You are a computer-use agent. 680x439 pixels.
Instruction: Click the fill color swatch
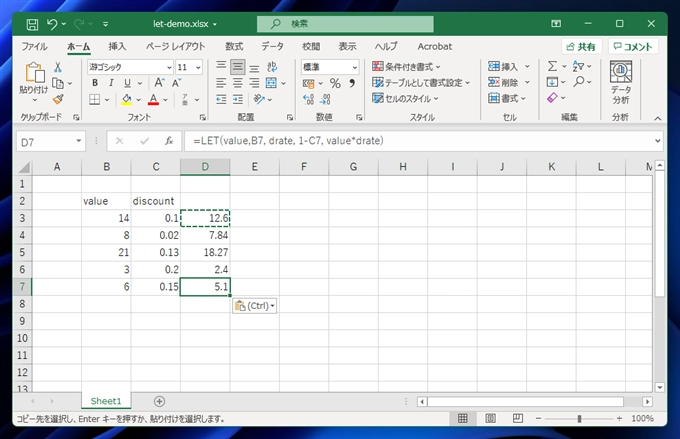127,99
